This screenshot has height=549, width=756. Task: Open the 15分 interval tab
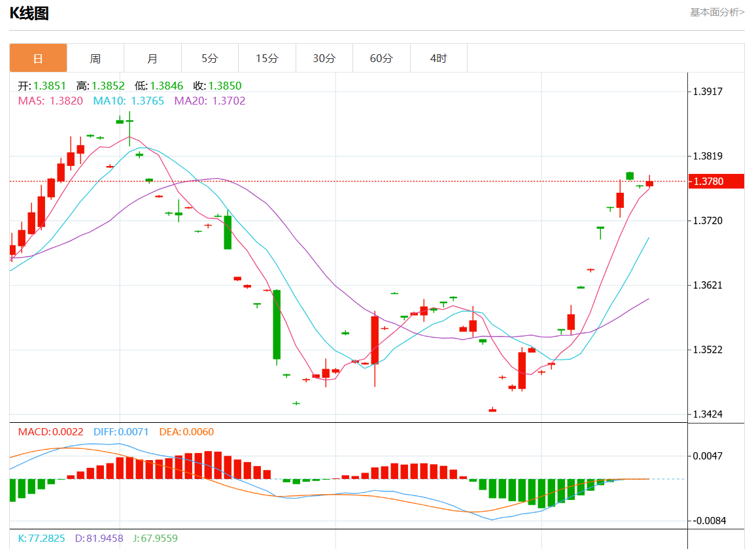pos(267,58)
